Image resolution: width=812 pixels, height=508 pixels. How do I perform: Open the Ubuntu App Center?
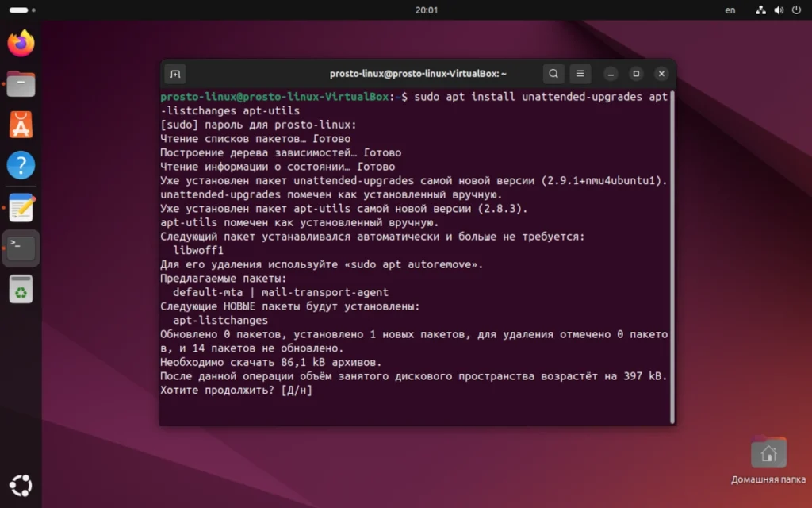point(21,125)
